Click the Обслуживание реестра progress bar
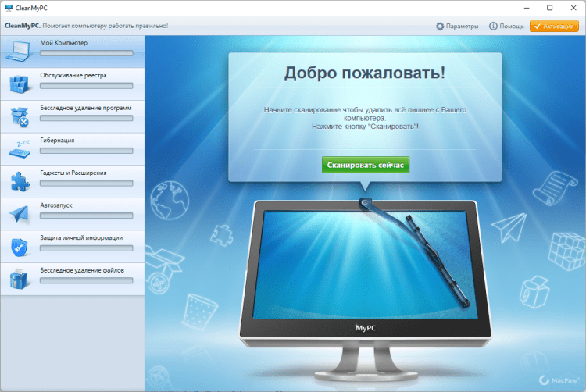 [86, 86]
